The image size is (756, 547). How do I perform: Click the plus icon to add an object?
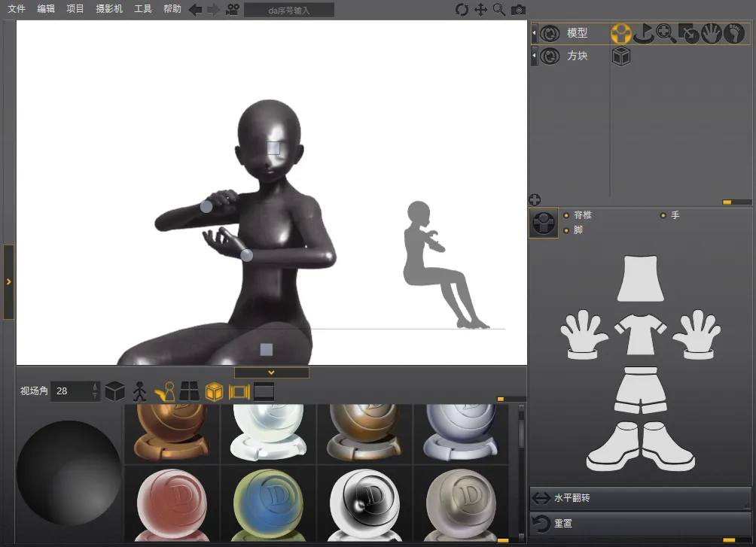click(x=535, y=199)
